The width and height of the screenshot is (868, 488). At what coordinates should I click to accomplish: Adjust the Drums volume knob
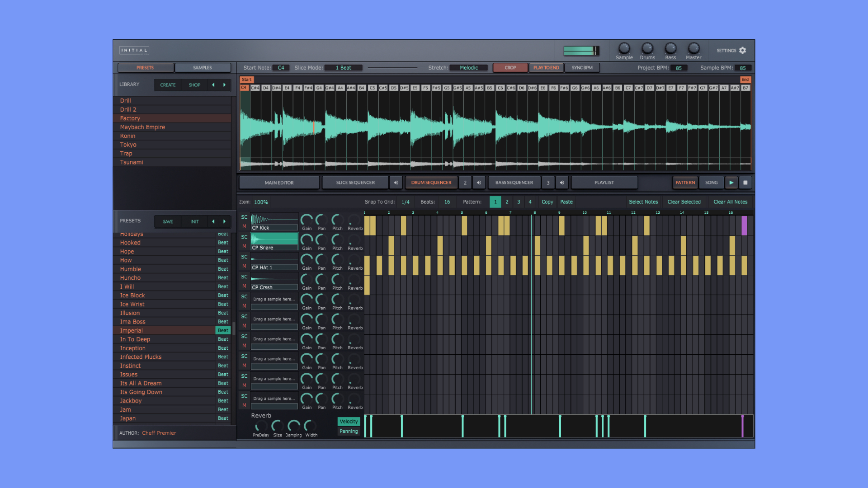tap(647, 48)
